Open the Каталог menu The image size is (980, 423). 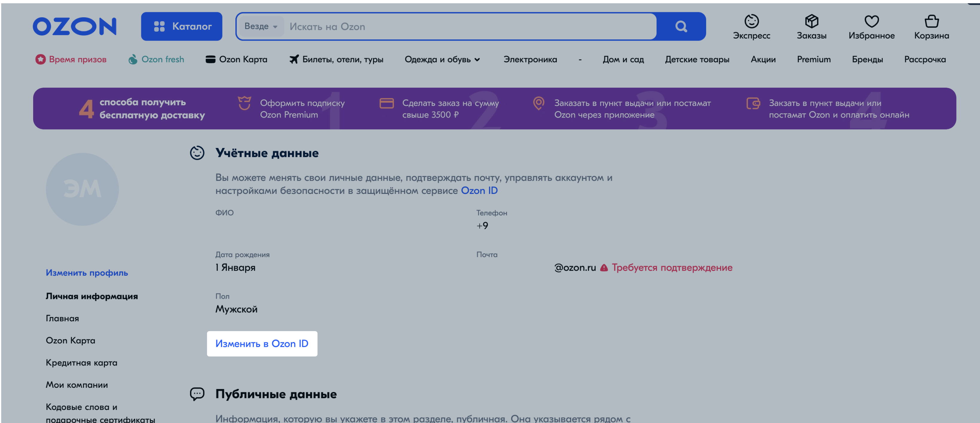(x=182, y=26)
